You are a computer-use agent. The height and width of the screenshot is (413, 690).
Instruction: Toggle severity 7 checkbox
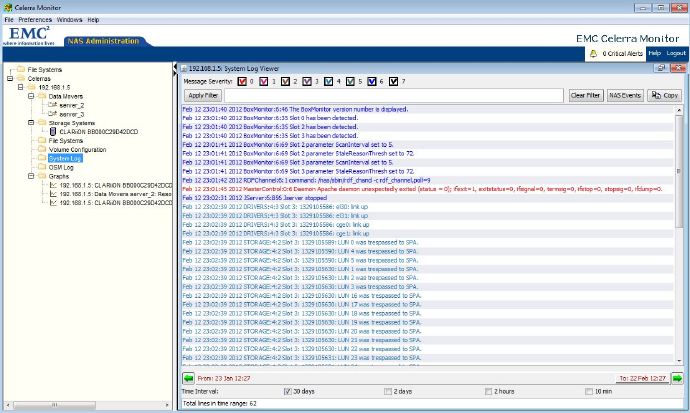pos(393,81)
